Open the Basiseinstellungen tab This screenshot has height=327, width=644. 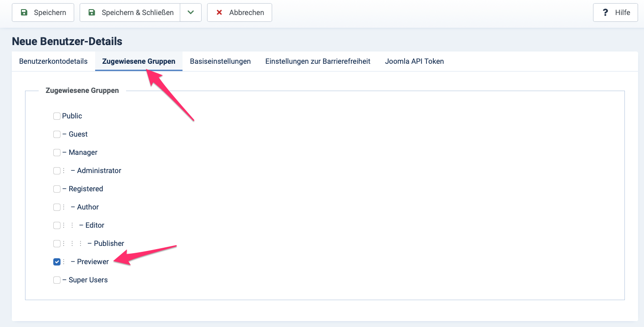pos(220,61)
